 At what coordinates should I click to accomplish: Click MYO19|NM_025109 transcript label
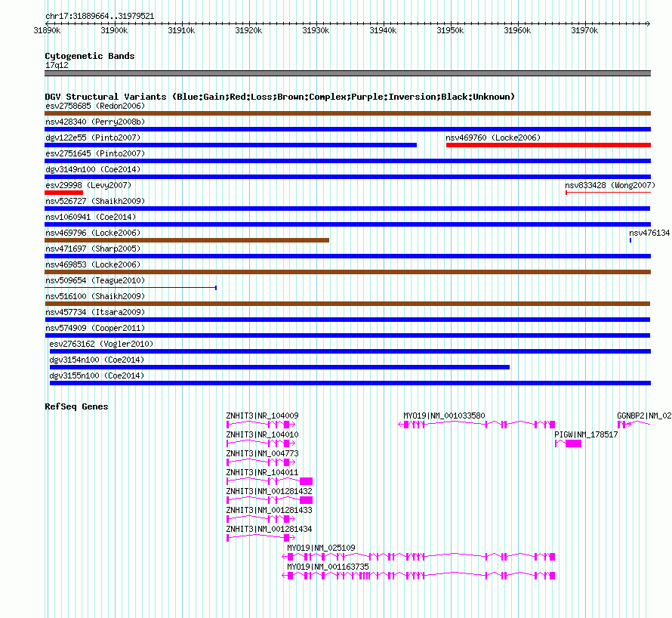coord(321,548)
